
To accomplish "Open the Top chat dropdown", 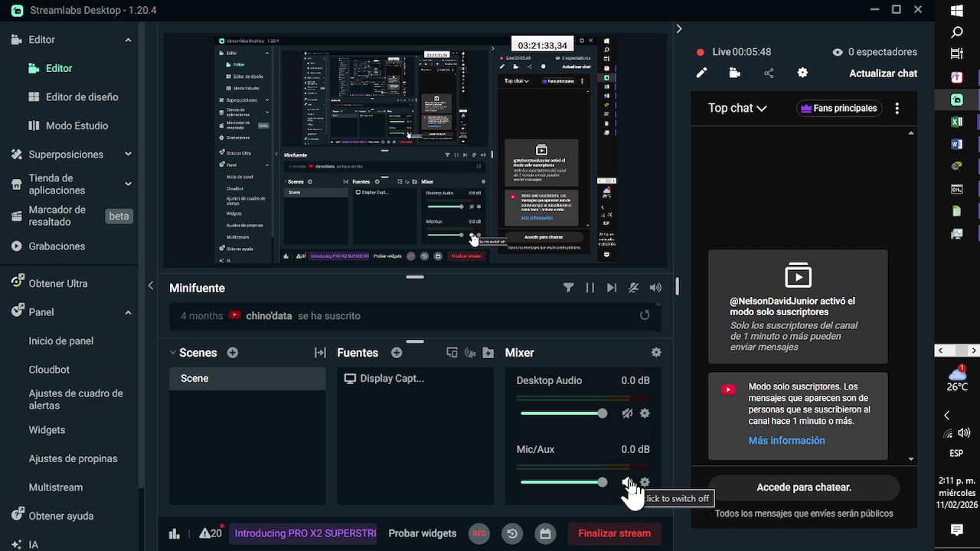I will click(x=737, y=109).
